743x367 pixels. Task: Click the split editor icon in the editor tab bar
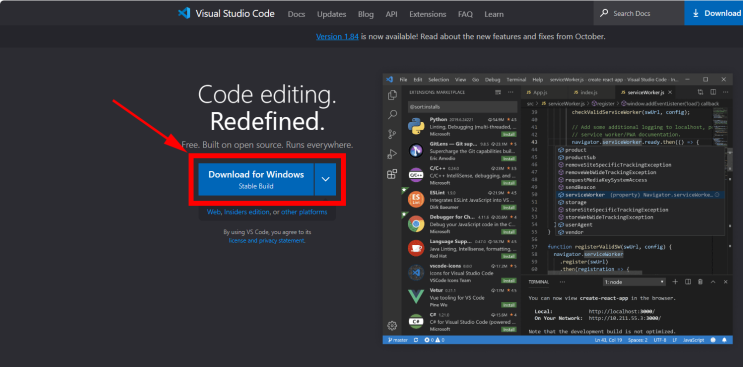tap(713, 92)
